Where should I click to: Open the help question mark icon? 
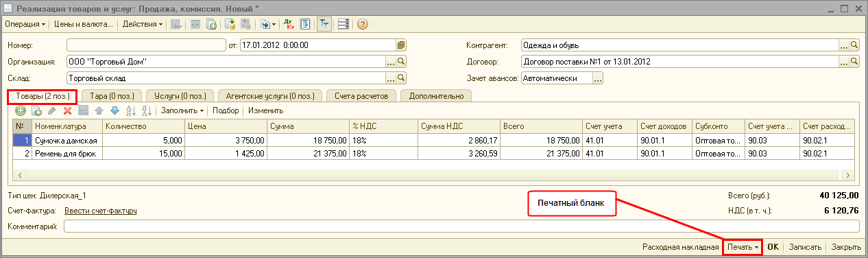(363, 24)
